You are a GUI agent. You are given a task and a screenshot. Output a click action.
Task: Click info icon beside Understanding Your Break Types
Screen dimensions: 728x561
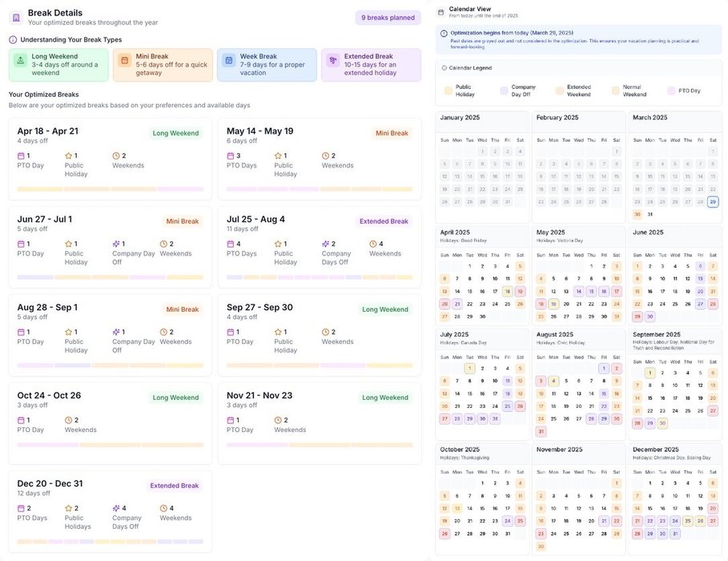point(13,40)
